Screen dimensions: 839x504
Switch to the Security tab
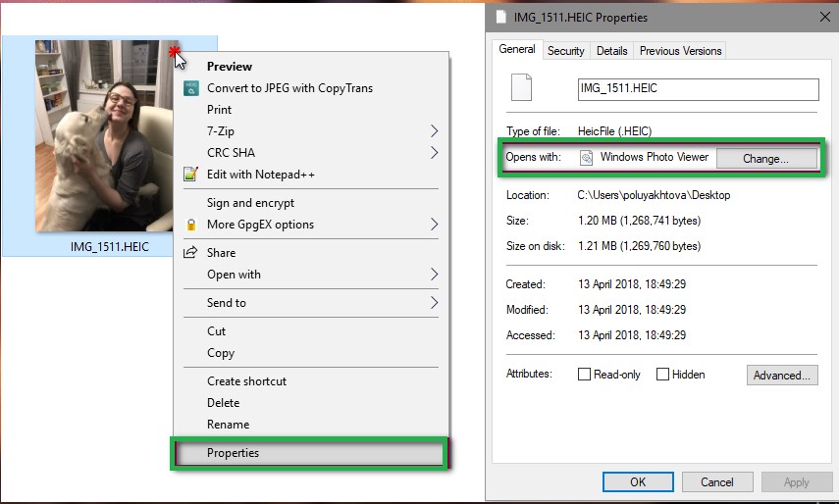566,51
